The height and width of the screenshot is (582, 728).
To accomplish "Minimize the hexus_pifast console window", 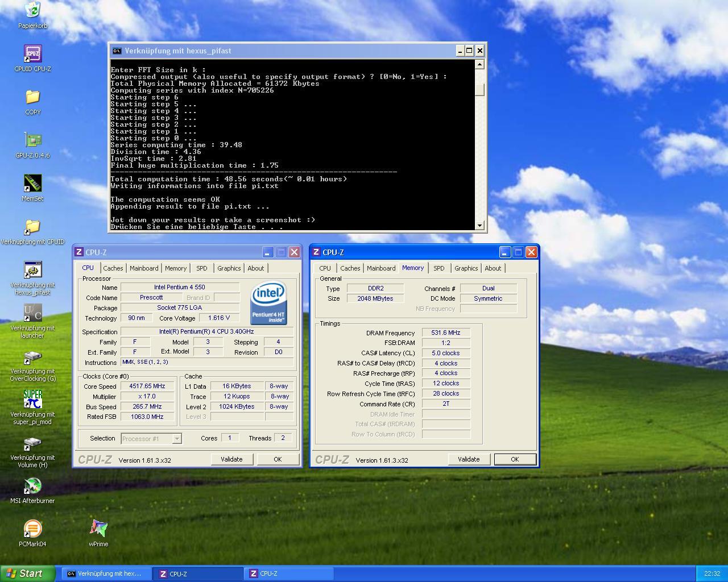I will 460,51.
